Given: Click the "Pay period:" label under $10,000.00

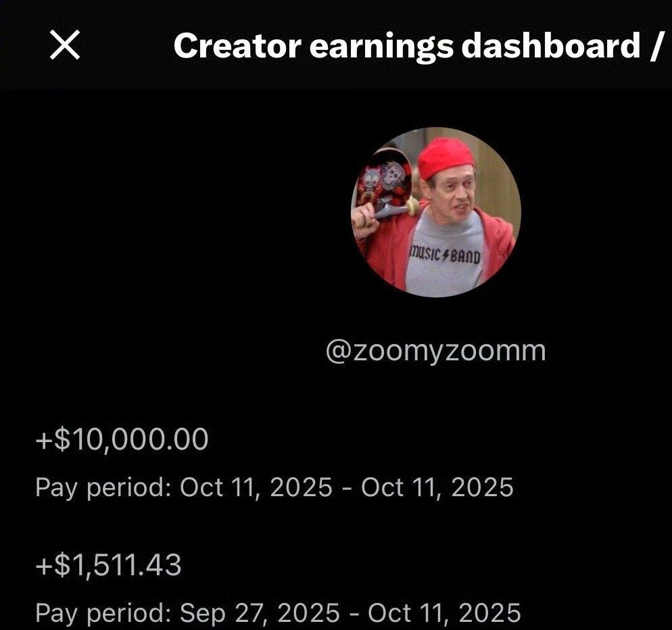Looking at the screenshot, I should pyautogui.click(x=103, y=488).
